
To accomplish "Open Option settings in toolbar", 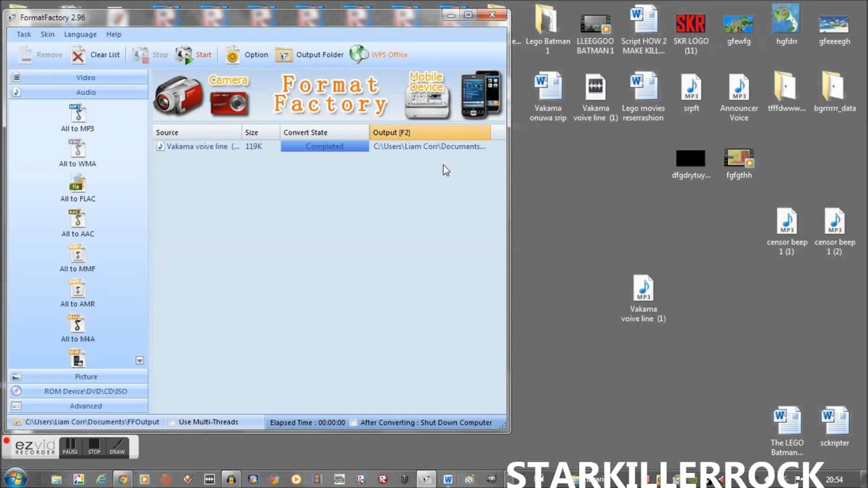I will (246, 55).
